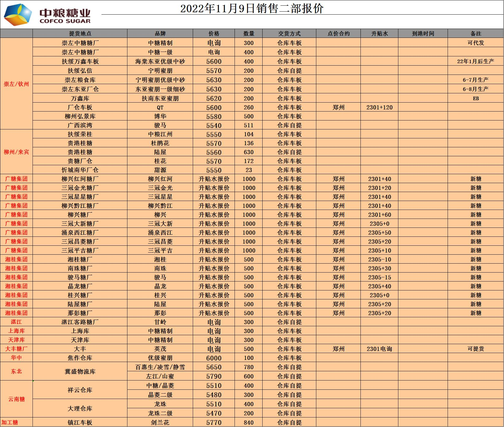Select the 2022年11月9日销售二部报价 title

click(252, 8)
